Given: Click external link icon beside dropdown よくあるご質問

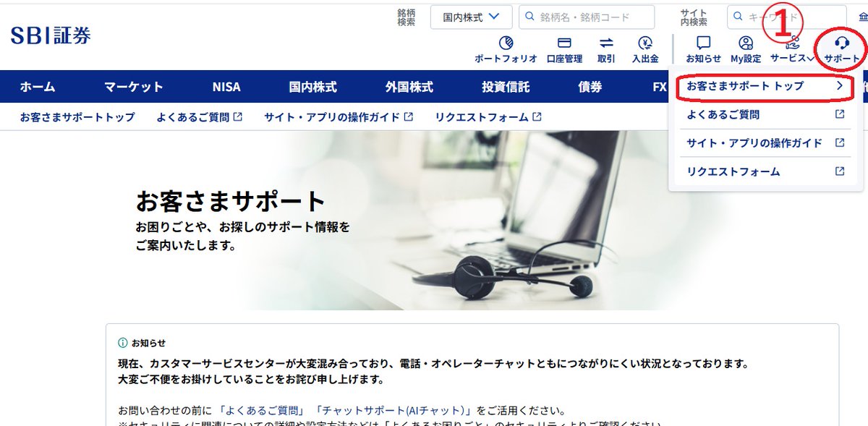Looking at the screenshot, I should point(840,114).
